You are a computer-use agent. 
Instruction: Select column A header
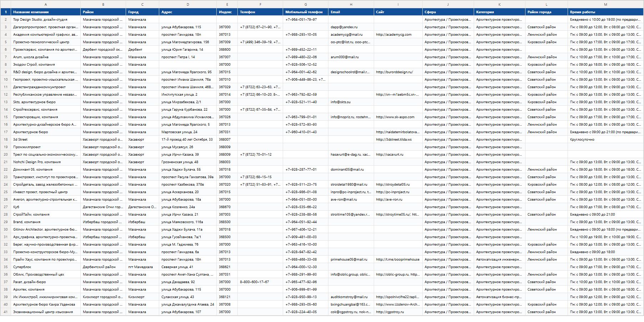click(46, 4)
